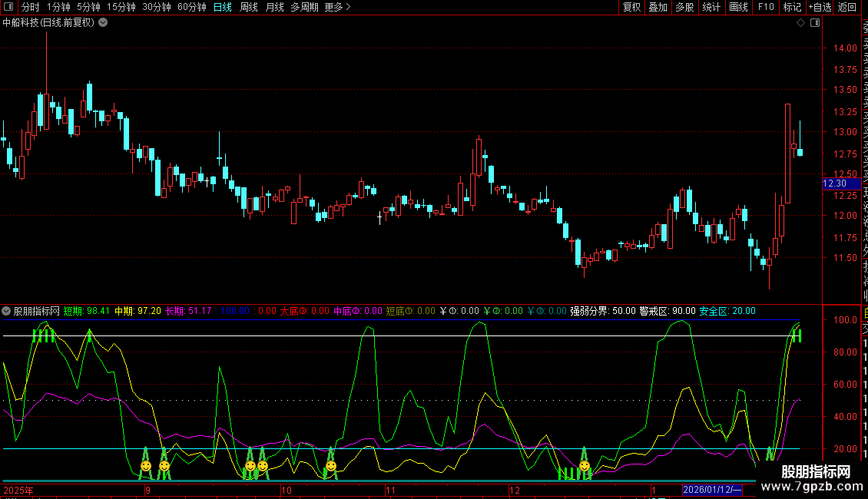Open the 标记 marker tool
Image resolution: width=868 pixels, height=499 pixels.
click(792, 7)
